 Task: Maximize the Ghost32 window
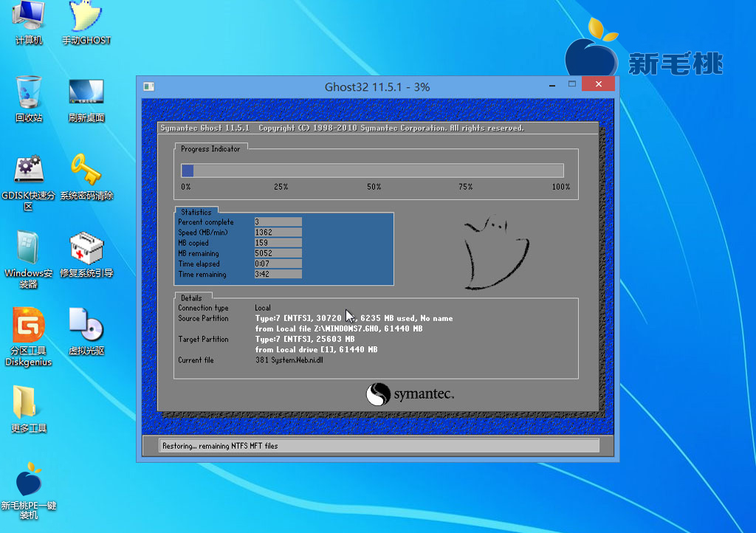coord(572,84)
